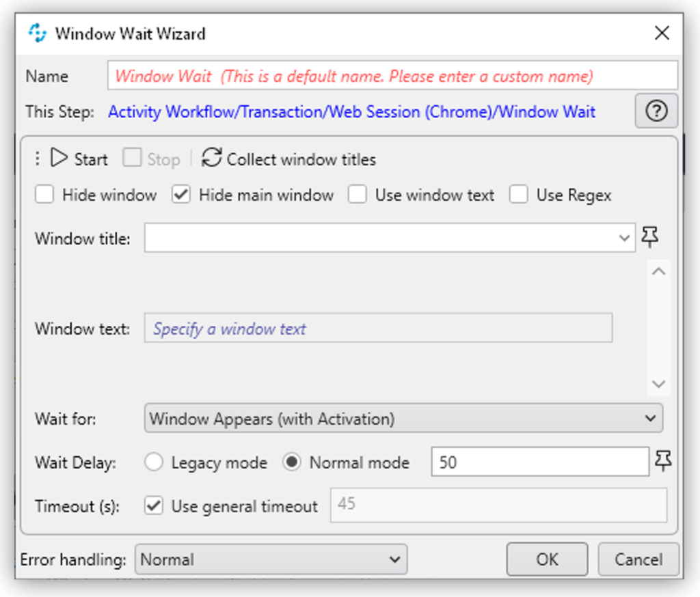This screenshot has height=597, width=700.
Task: Uncheck the Hide main window checkbox
Action: [181, 195]
